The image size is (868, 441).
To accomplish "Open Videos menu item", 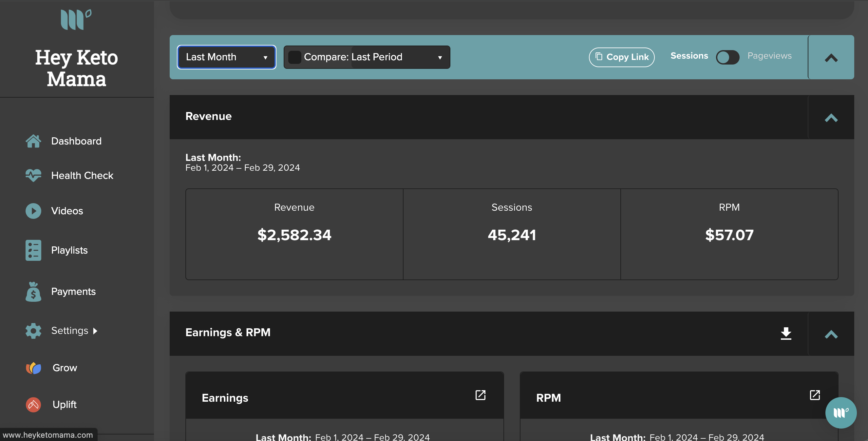I will 67,211.
